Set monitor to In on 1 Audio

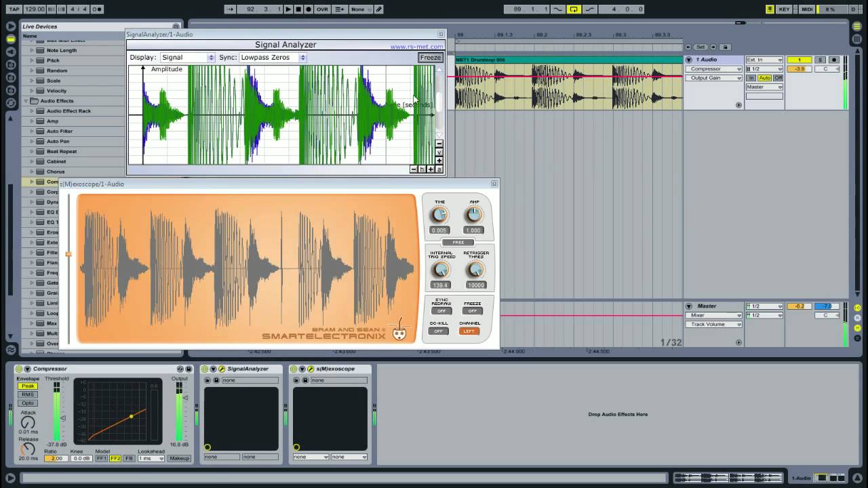751,78
